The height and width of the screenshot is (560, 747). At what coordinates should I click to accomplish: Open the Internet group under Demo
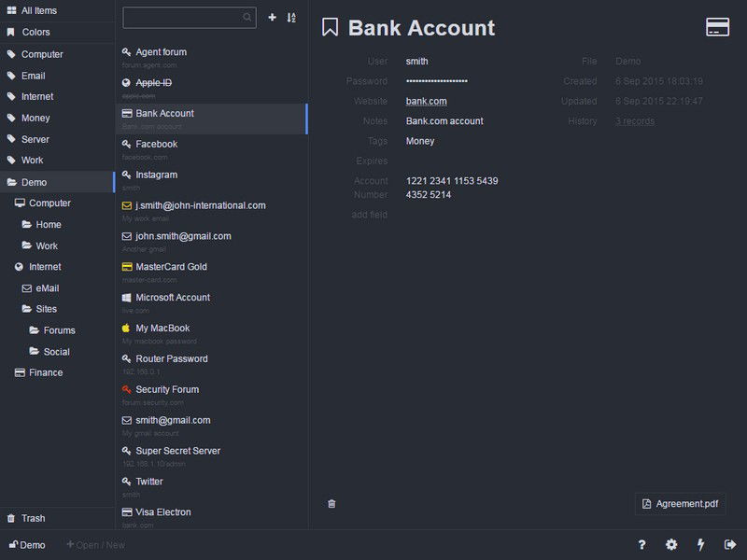pos(57,267)
